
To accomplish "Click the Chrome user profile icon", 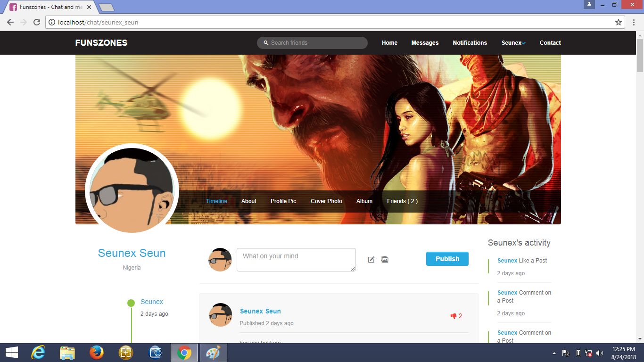I will (589, 4).
